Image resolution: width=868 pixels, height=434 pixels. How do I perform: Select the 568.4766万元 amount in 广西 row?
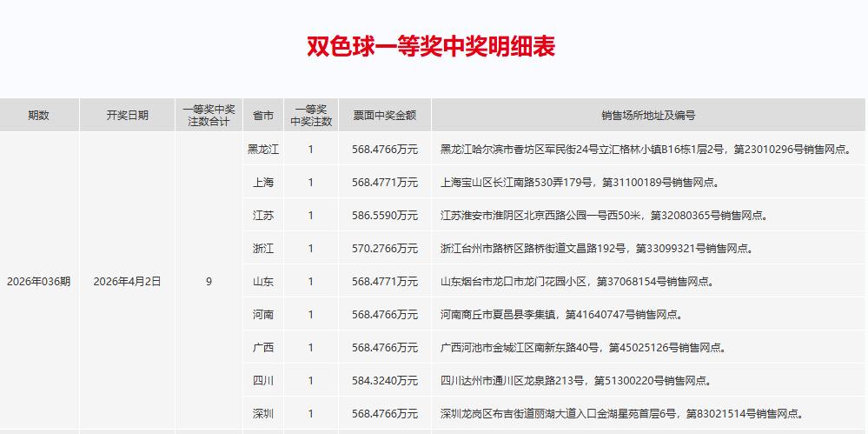385,348
